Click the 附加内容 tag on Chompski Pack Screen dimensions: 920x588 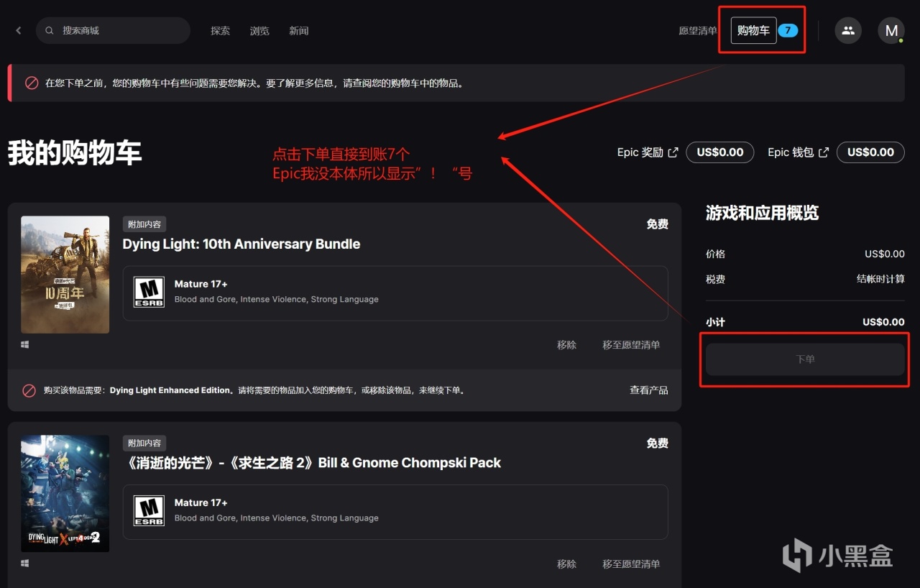pos(144,443)
